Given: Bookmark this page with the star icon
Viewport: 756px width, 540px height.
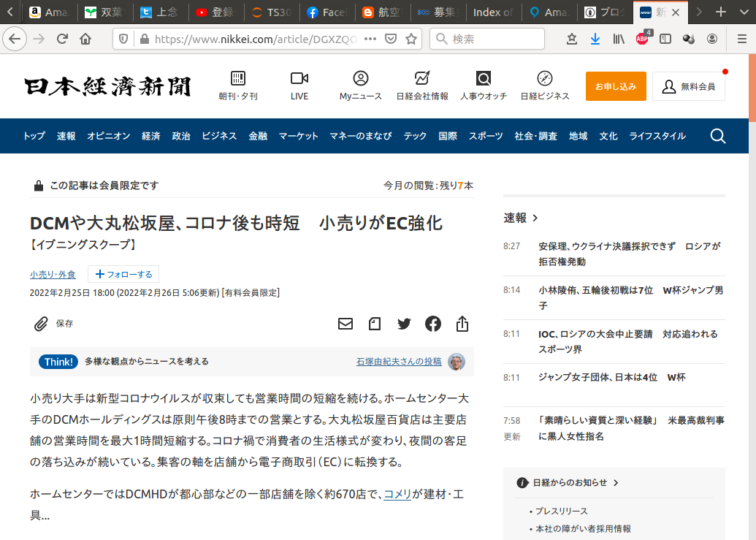Looking at the screenshot, I should pos(411,39).
